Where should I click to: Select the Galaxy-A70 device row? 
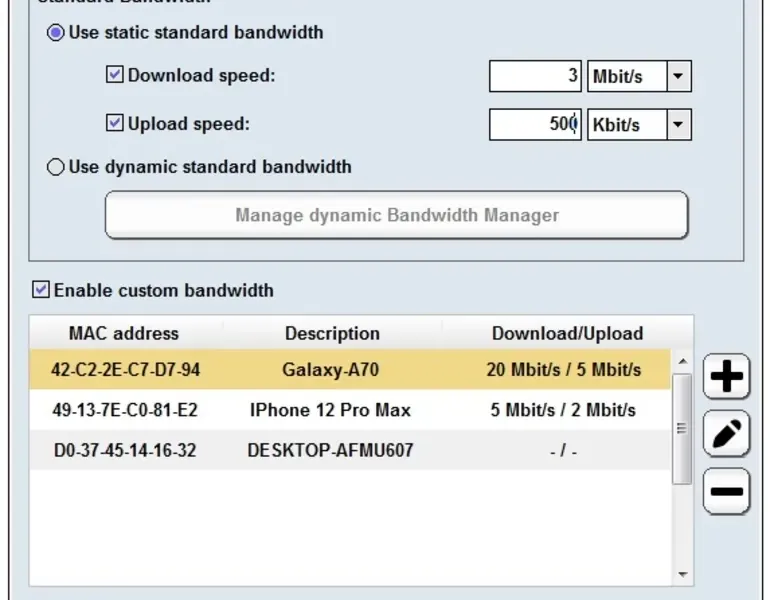point(332,370)
